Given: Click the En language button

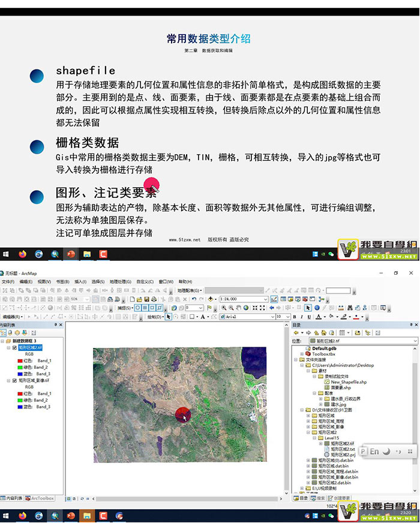Looking at the screenshot, I should pos(374,452).
